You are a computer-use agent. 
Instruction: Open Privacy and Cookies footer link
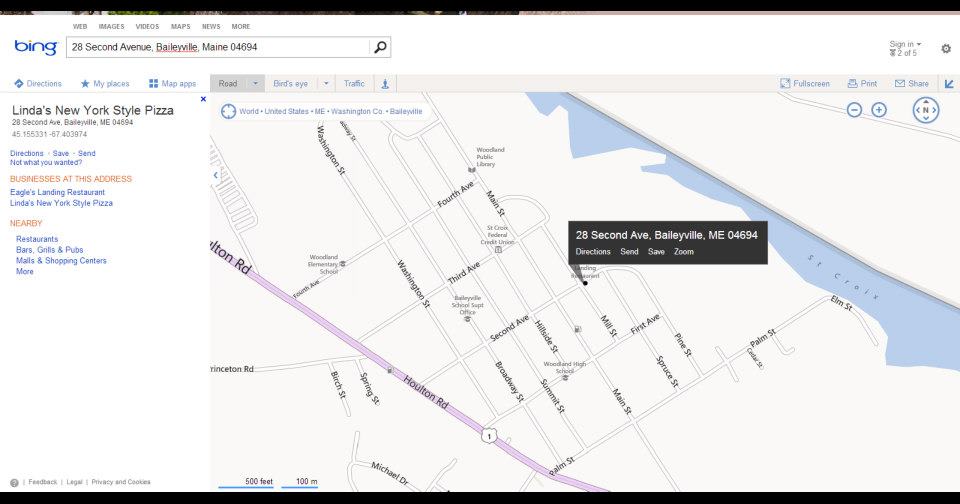tap(121, 482)
